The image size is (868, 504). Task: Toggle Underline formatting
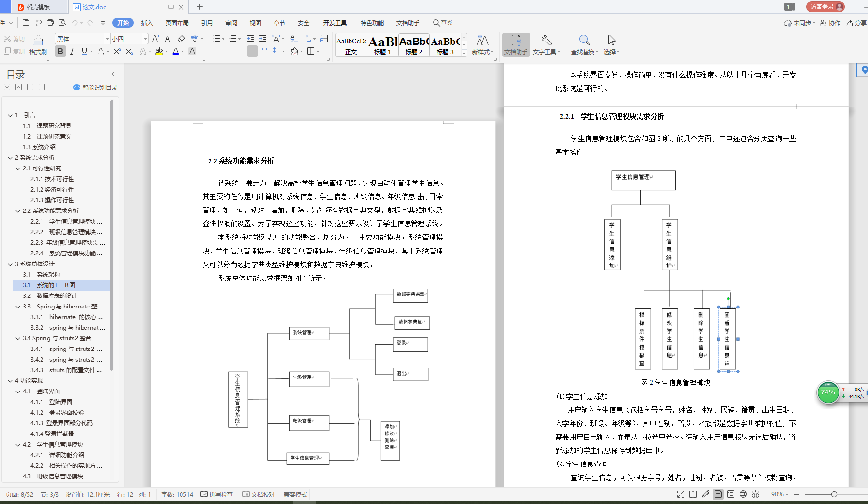(x=84, y=51)
